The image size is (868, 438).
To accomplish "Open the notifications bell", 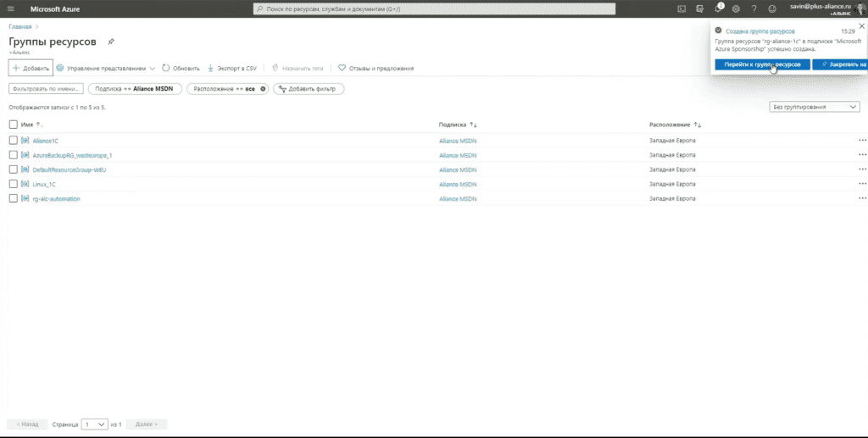I will pyautogui.click(x=718, y=8).
